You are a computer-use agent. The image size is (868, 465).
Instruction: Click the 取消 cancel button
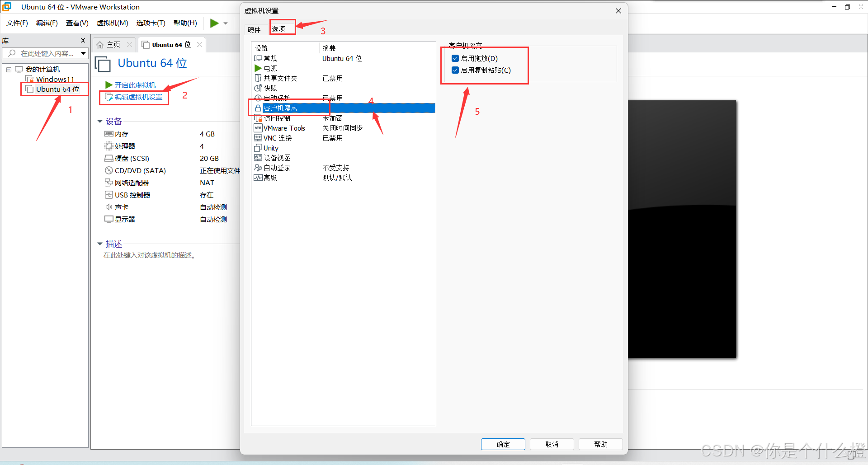pos(552,444)
